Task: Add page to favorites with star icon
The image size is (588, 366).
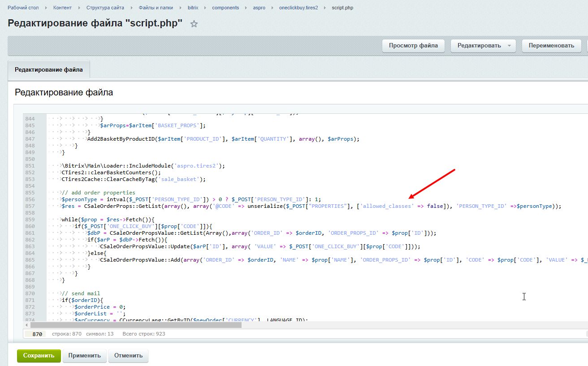Action: 194,24
